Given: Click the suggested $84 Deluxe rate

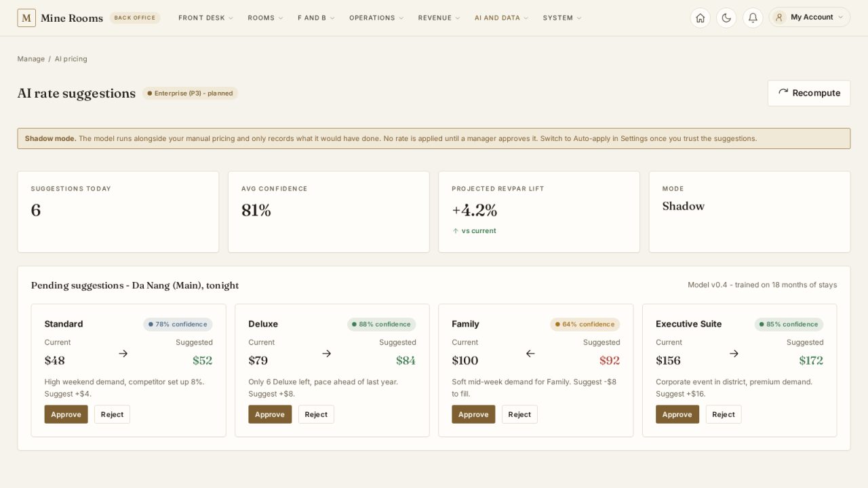Looking at the screenshot, I should [406, 361].
